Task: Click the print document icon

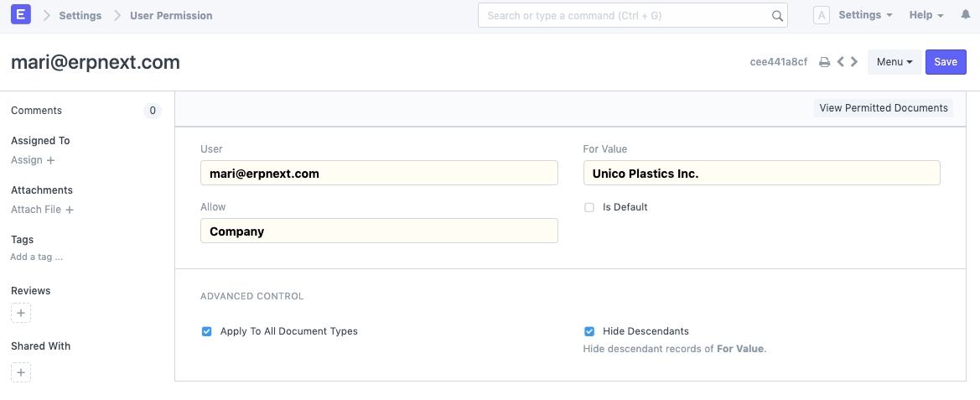Action: (824, 62)
